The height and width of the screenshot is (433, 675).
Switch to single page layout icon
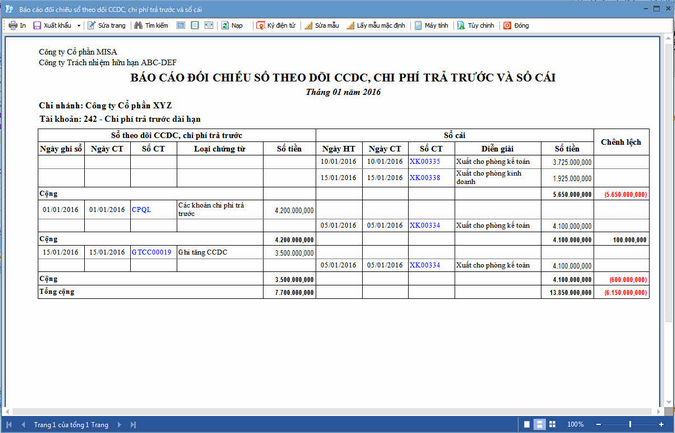pos(526,424)
